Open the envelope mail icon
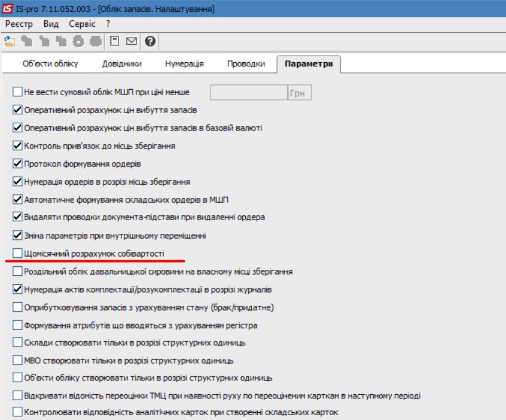 click(x=132, y=41)
